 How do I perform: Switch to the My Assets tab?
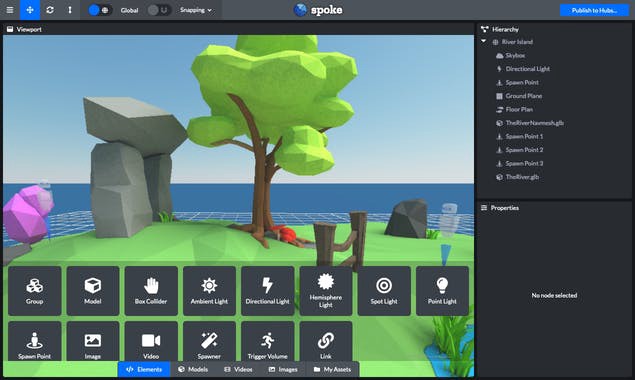pyautogui.click(x=332, y=369)
